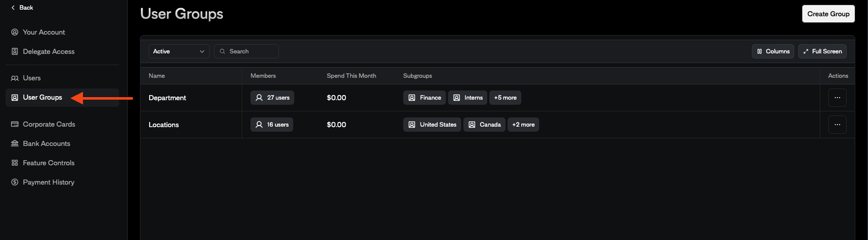Open the Active status filter dropdown
This screenshot has height=240, width=868.
click(179, 51)
